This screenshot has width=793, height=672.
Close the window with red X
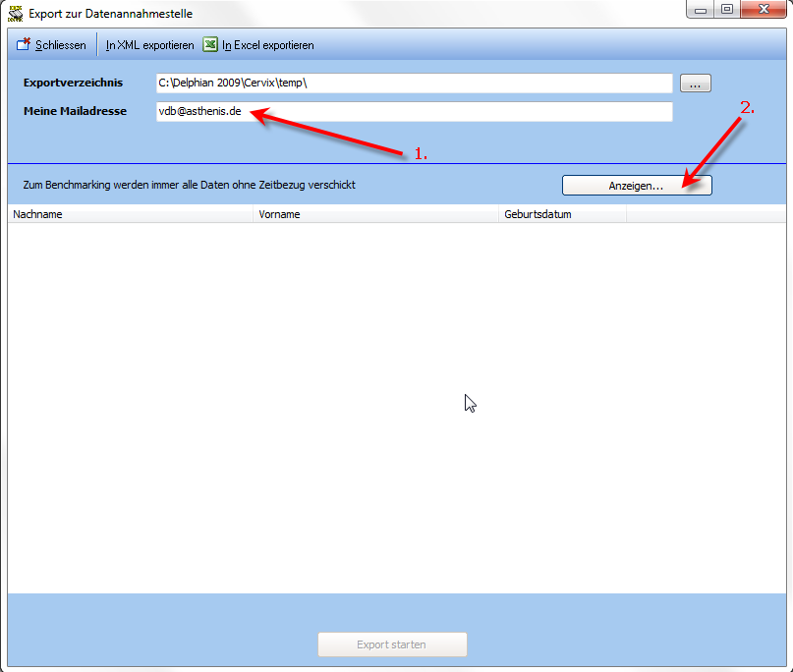pos(763,10)
